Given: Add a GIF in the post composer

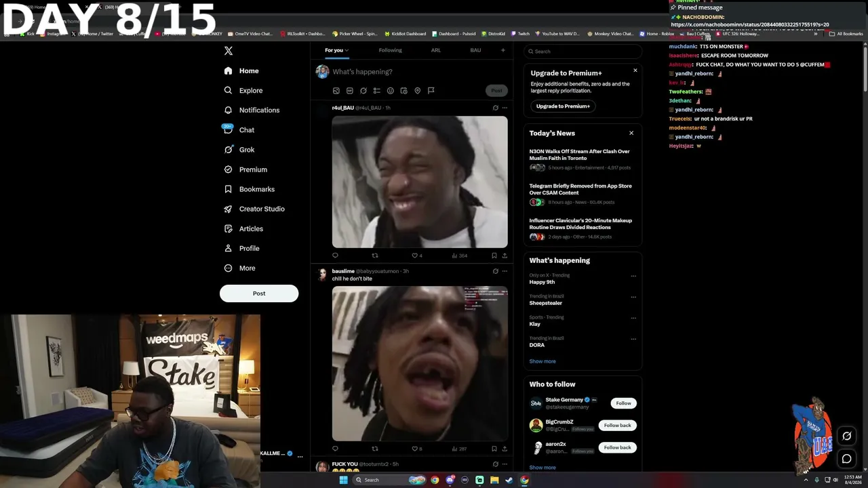Looking at the screenshot, I should (x=350, y=91).
